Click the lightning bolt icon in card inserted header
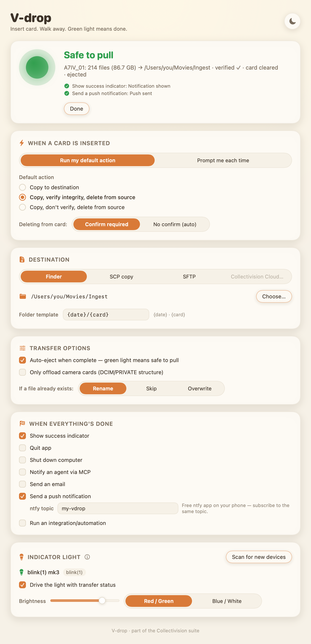The height and width of the screenshot is (644, 311). point(22,143)
